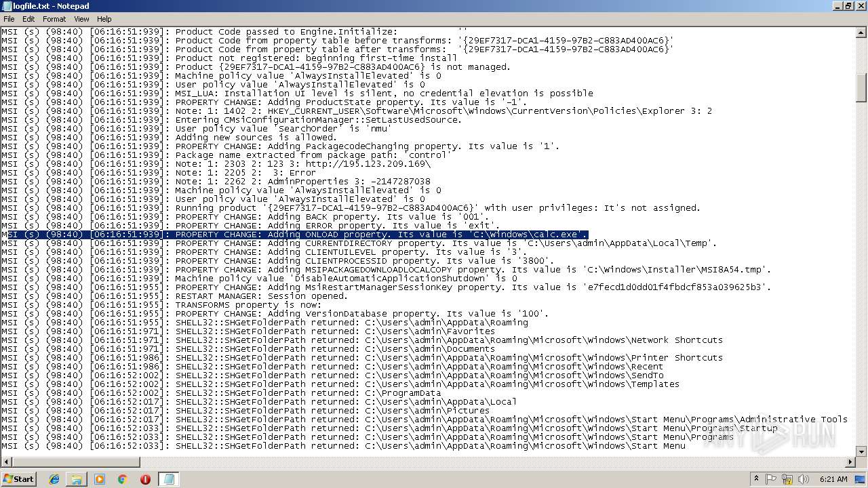
Task: Open the Edit menu
Action: 28,19
